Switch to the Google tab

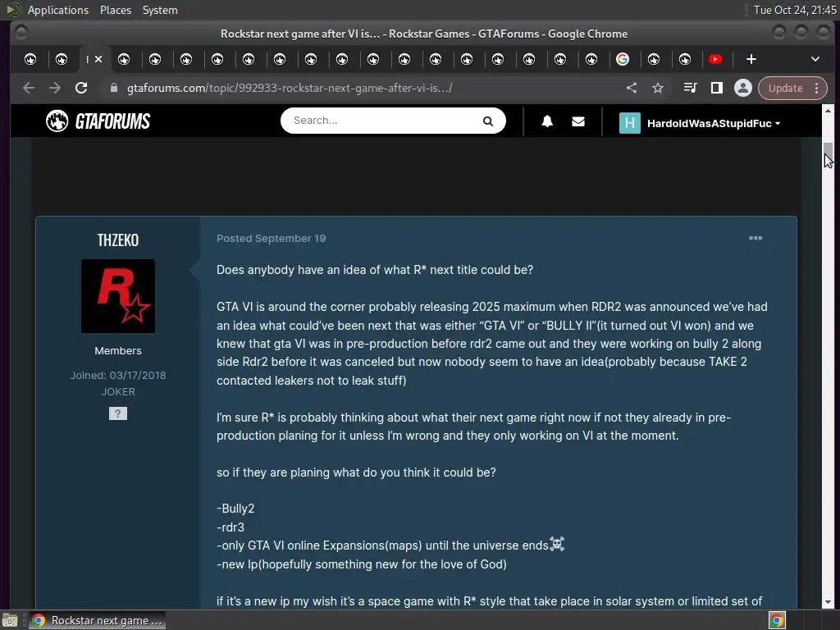click(x=622, y=59)
